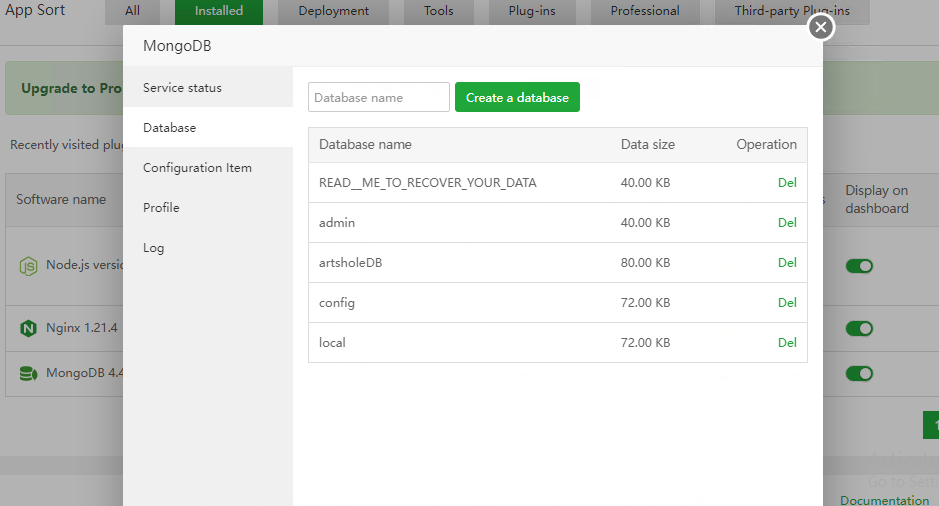Open the Profile section

click(161, 208)
